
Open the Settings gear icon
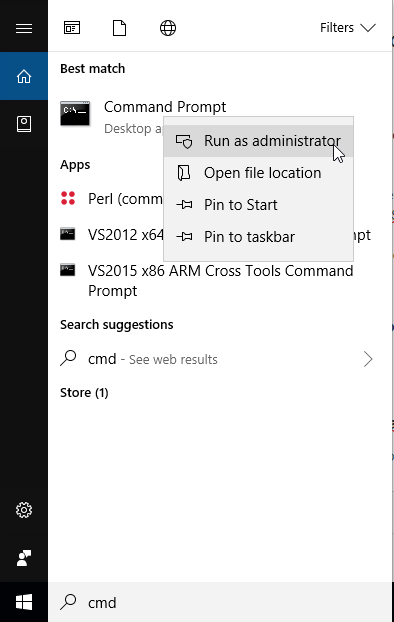point(24,510)
